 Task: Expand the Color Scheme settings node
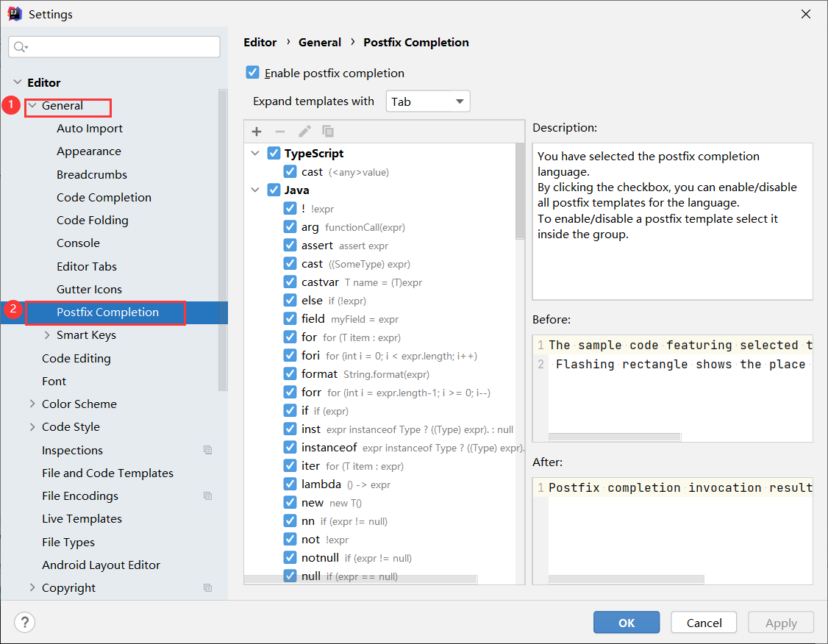point(32,404)
